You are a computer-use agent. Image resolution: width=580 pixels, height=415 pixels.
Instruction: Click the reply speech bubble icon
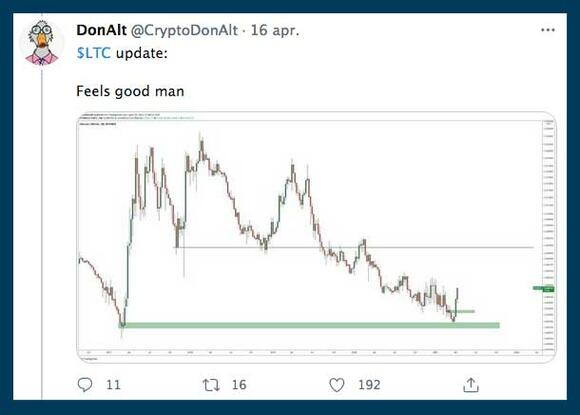(85, 385)
